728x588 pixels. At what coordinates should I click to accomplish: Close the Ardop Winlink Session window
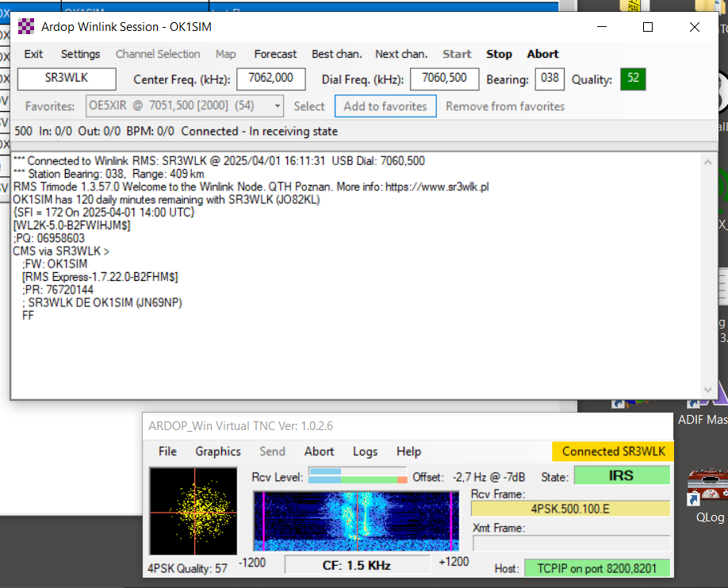695,27
